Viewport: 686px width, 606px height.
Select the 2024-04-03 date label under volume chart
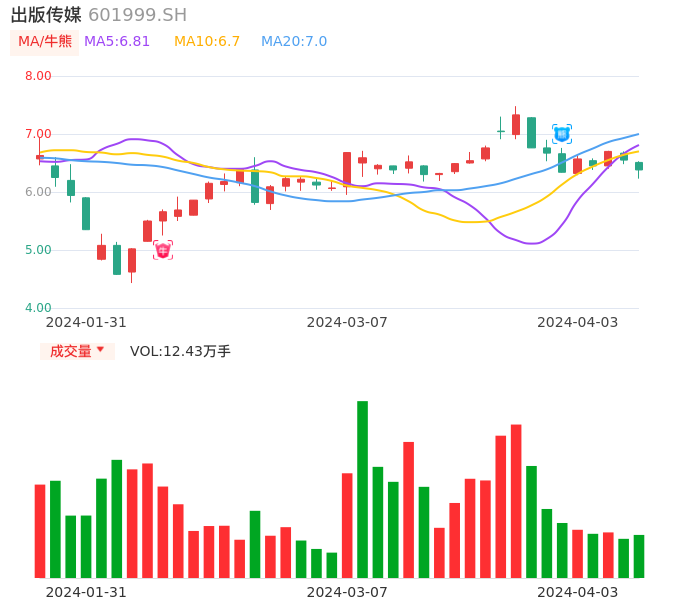pyautogui.click(x=577, y=591)
